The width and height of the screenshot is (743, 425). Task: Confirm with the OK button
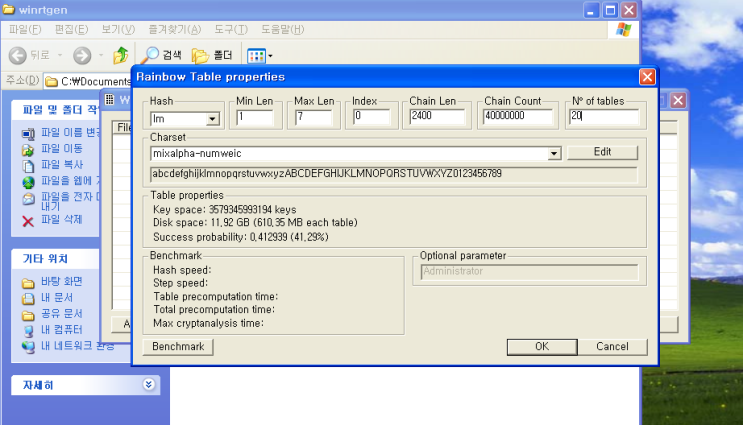coord(542,347)
